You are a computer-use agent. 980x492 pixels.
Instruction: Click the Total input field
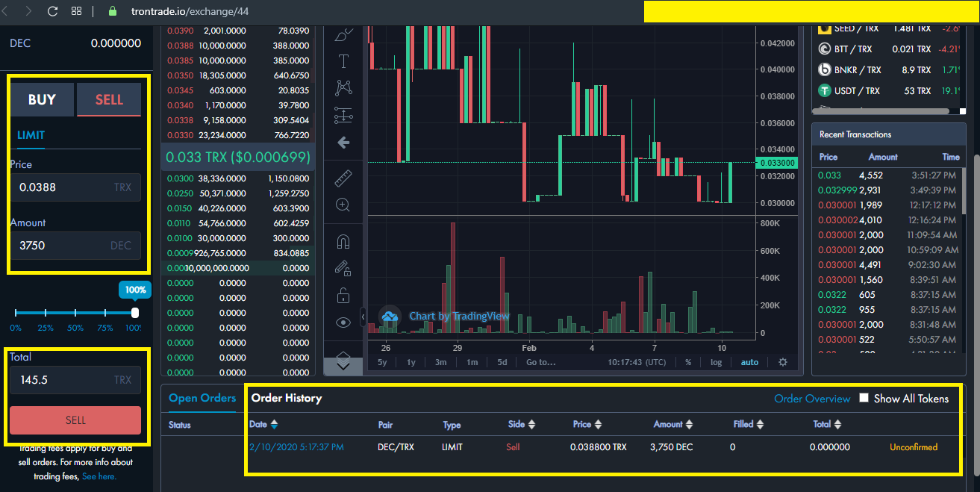pyautogui.click(x=75, y=380)
